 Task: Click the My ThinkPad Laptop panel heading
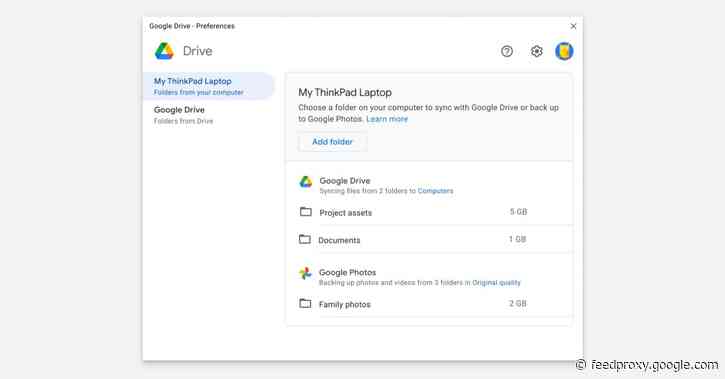click(x=345, y=92)
